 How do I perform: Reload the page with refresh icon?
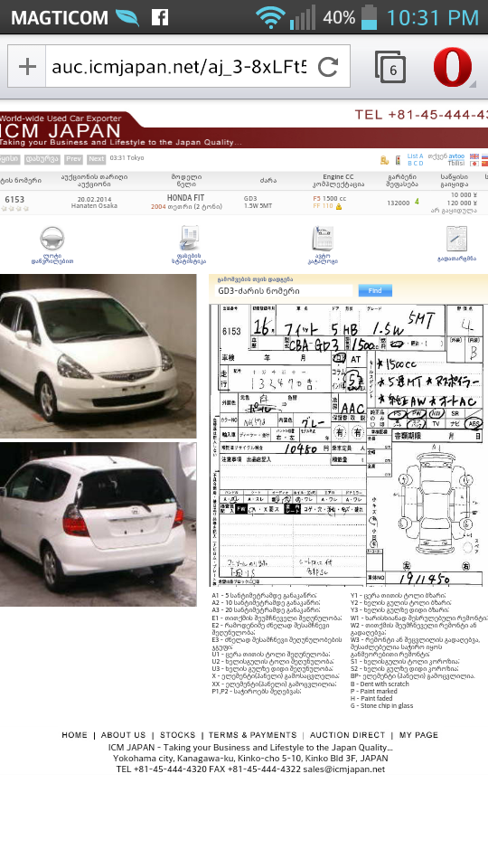coord(328,67)
